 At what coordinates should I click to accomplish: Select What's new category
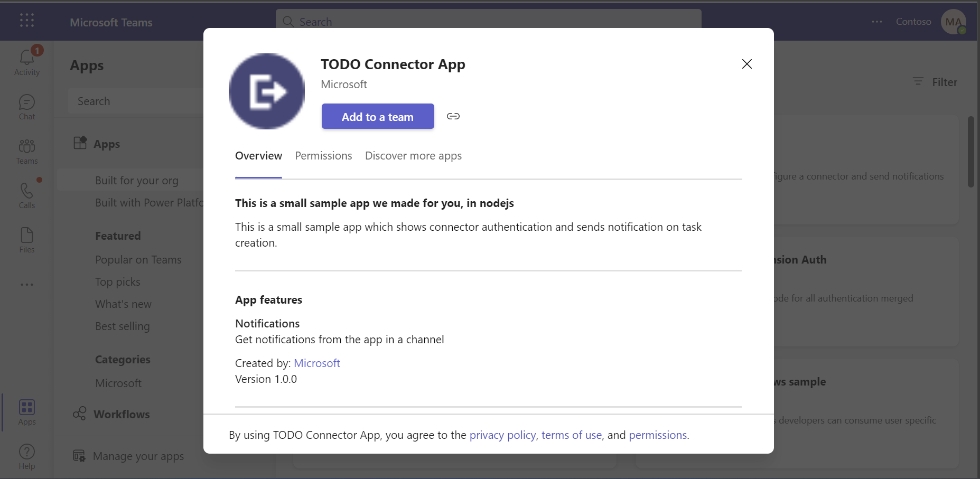[x=123, y=304]
